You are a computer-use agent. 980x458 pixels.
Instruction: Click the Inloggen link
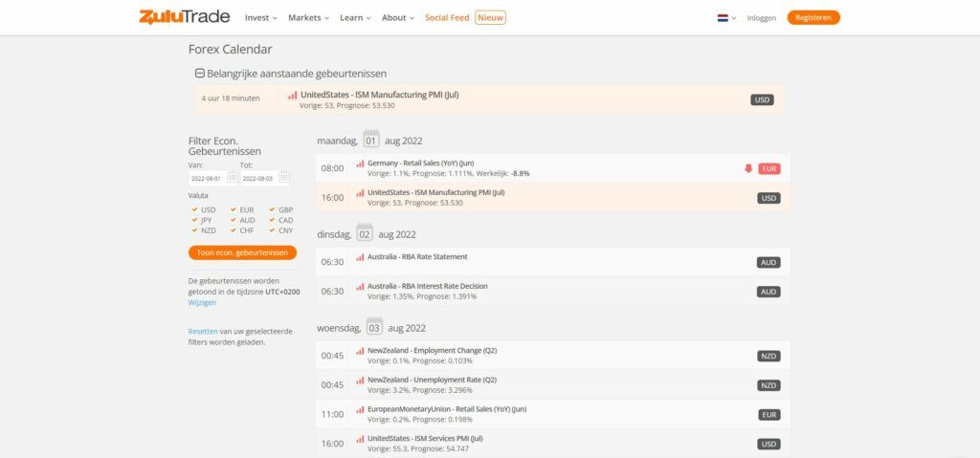(x=761, y=18)
